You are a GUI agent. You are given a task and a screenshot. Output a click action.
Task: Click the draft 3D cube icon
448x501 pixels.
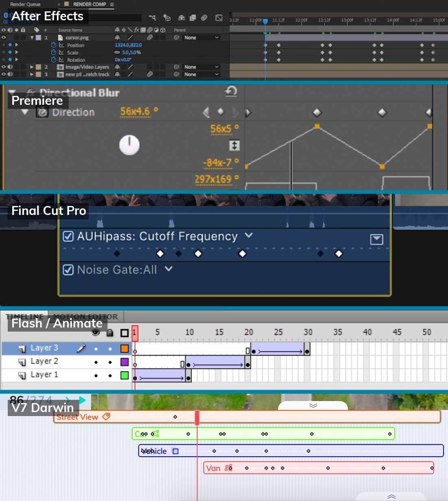point(167,17)
